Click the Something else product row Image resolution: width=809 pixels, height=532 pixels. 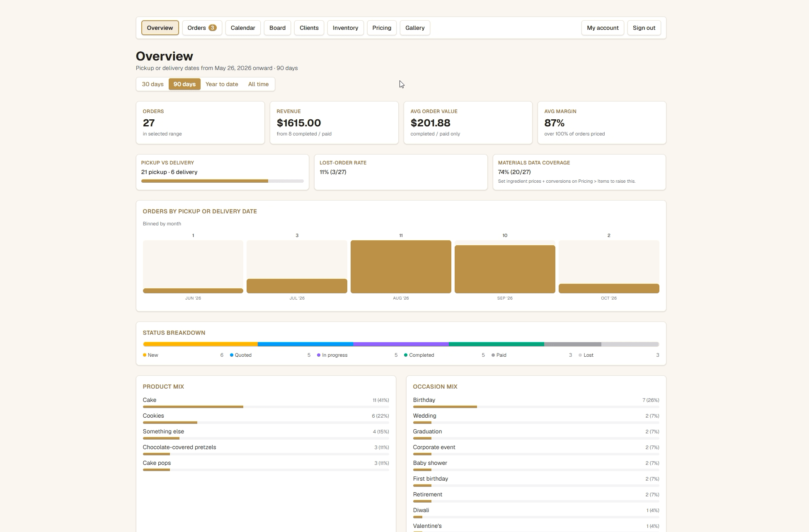coord(266,434)
